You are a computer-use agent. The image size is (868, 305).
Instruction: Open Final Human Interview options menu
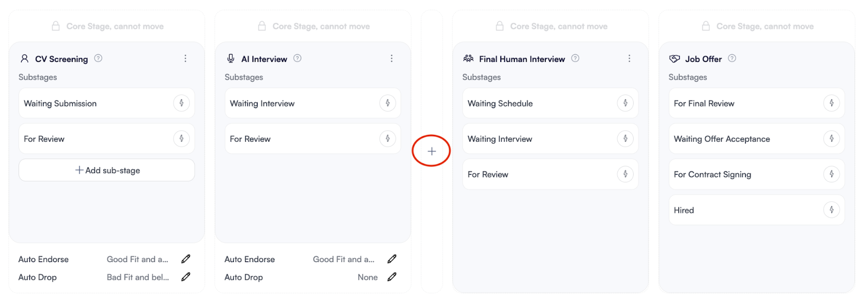point(629,59)
